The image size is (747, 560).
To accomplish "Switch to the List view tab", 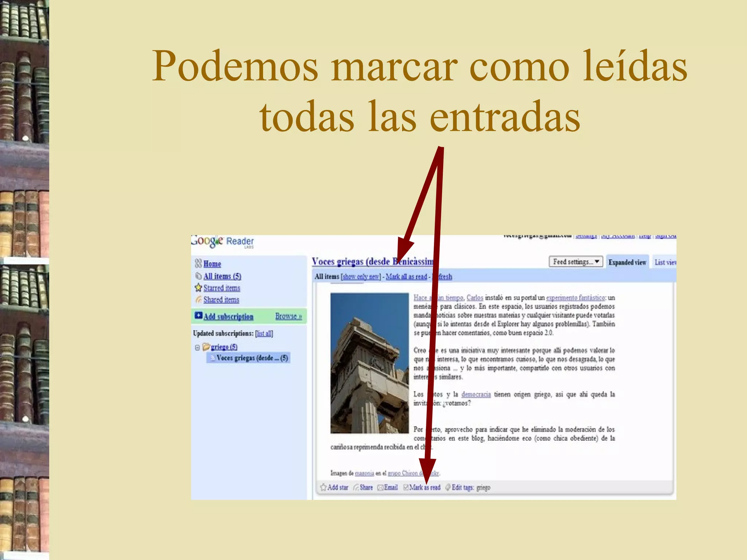I will point(665,262).
